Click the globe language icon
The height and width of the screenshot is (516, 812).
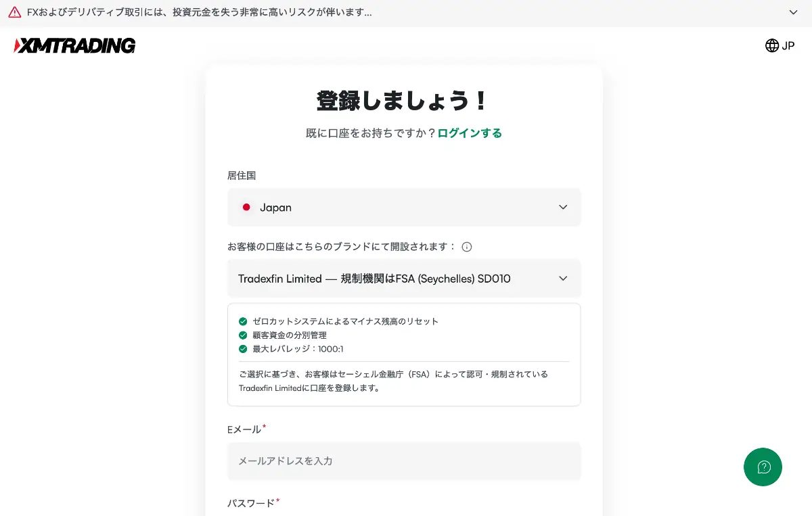(772, 45)
